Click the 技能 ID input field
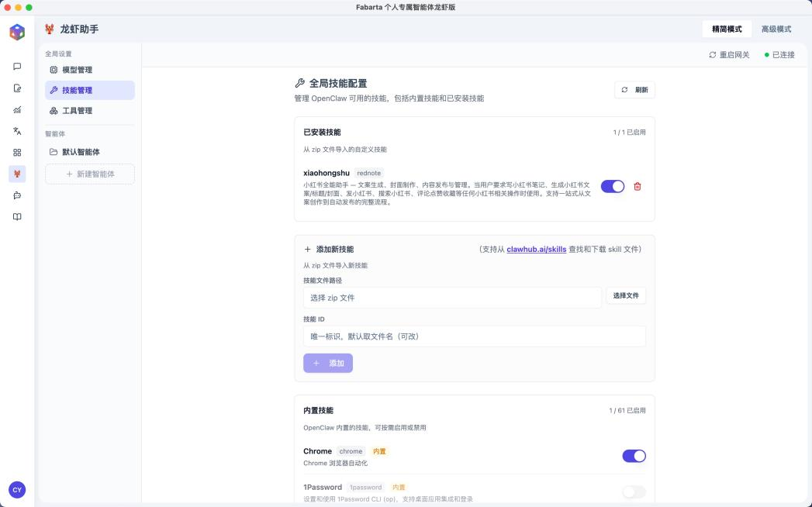This screenshot has width=812, height=507. pyautogui.click(x=474, y=336)
